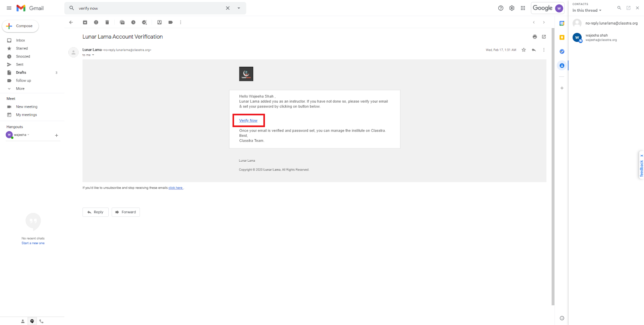Screen dimensions: 644x325
Task: Report this email as spam
Action: point(96,23)
